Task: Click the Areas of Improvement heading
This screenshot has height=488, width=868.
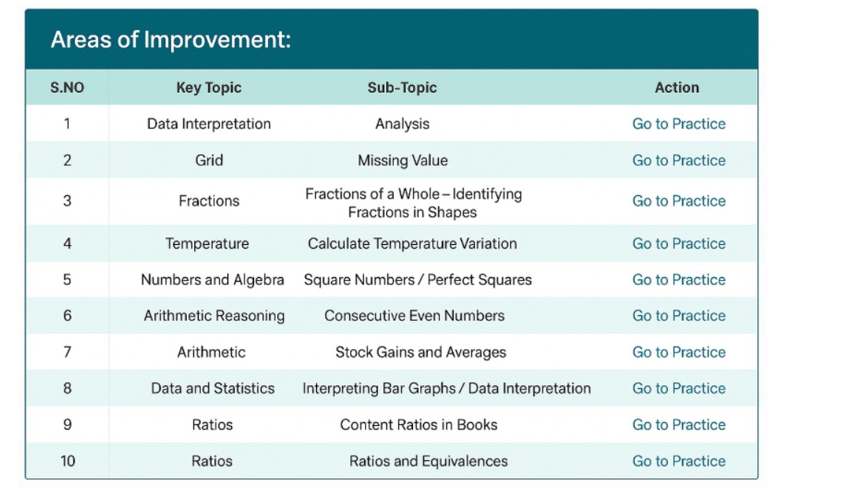Action: click(x=171, y=40)
